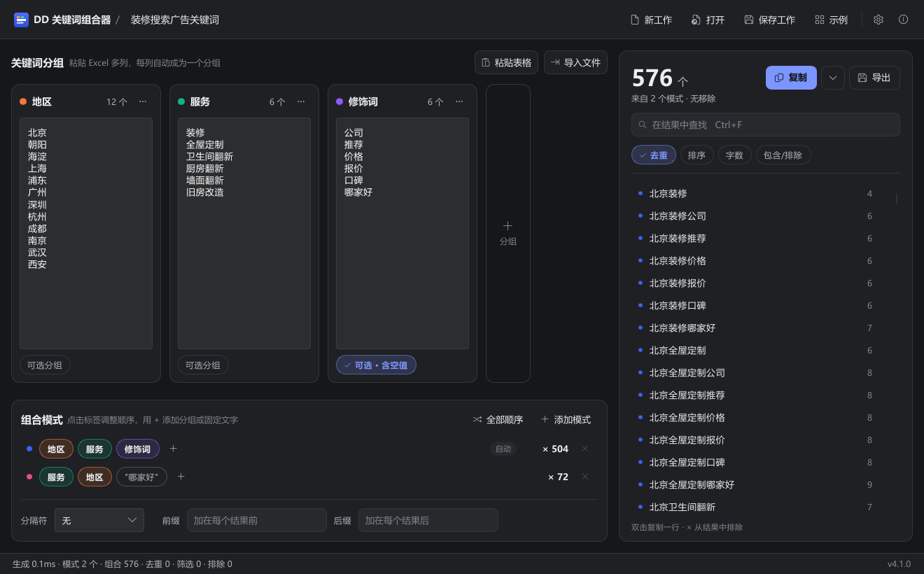Select the "哪家好" fixed text tag
This screenshot has height=574, width=924.
click(141, 477)
